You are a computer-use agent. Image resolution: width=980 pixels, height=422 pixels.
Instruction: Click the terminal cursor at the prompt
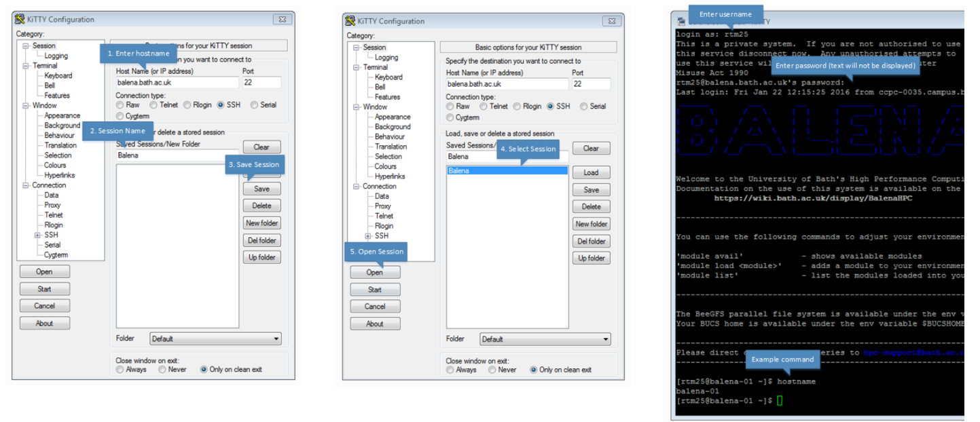780,401
